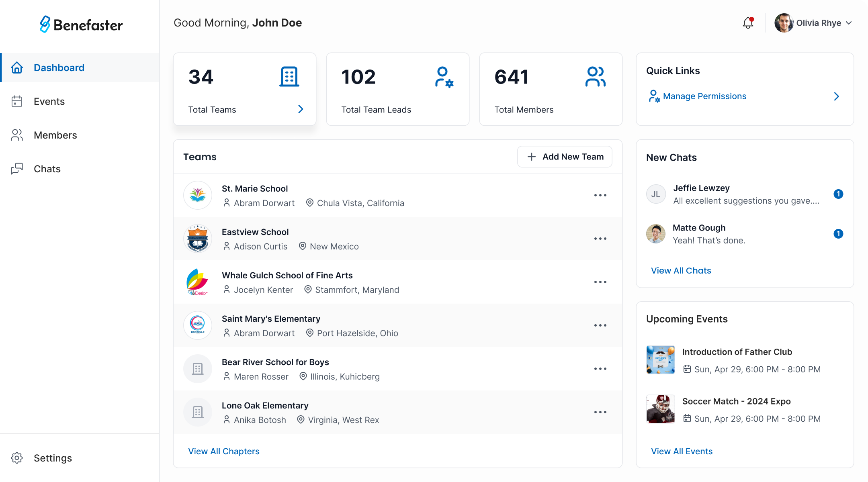The width and height of the screenshot is (868, 482).
Task: Open St. Marie School team logo
Action: [198, 195]
